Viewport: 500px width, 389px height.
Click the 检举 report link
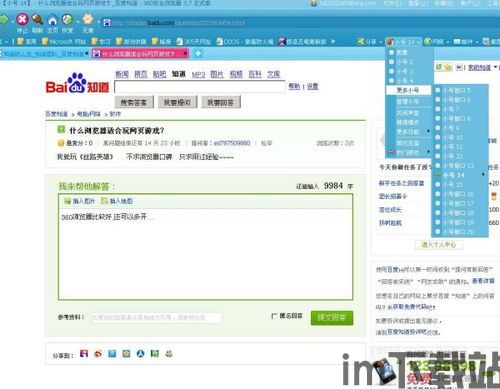[266, 143]
